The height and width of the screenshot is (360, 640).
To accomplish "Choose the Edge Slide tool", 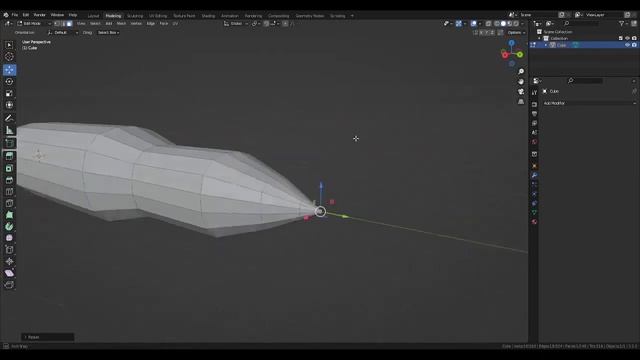I will point(9,250).
